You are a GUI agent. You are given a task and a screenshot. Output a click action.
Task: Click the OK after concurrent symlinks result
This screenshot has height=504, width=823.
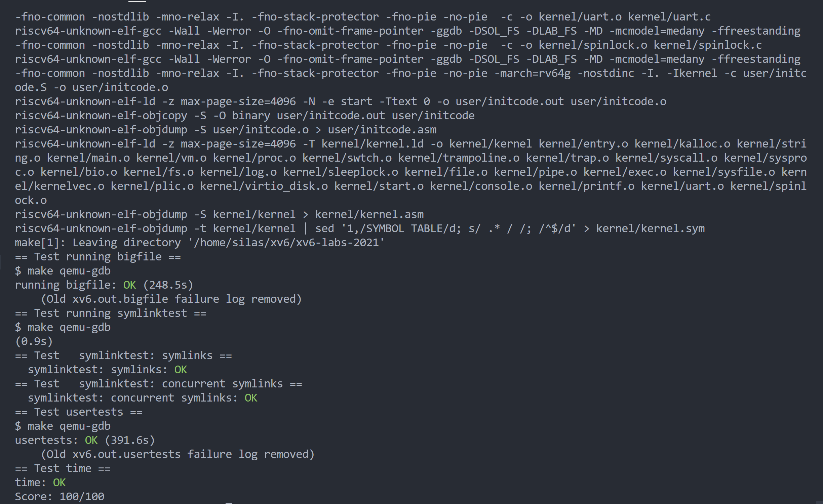(x=251, y=397)
